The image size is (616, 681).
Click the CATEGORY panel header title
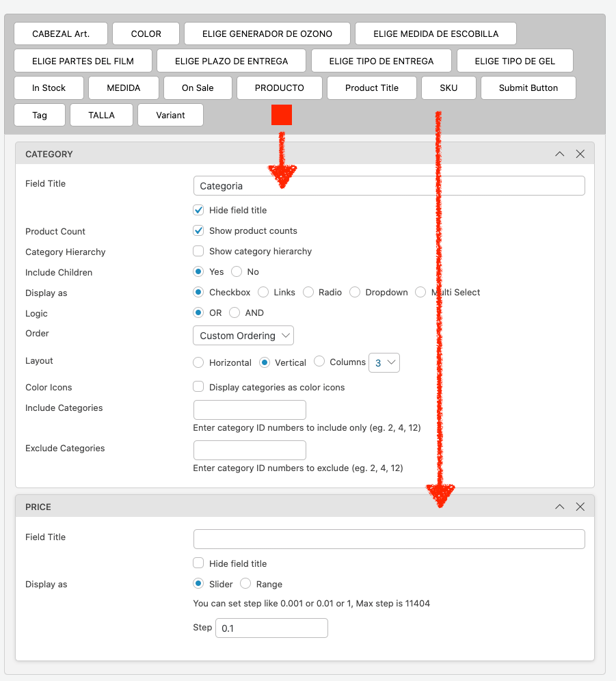49,154
